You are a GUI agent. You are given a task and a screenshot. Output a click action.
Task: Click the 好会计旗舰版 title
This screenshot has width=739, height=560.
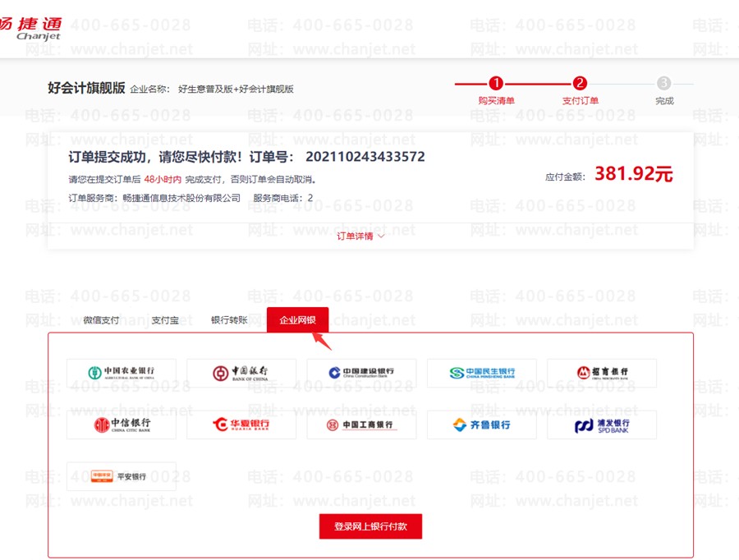coord(86,88)
